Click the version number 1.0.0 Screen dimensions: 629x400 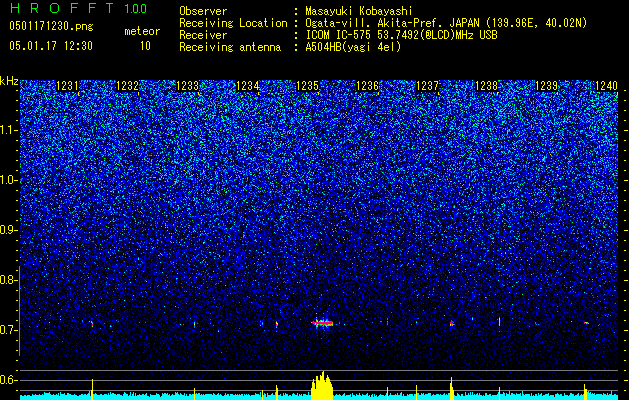pos(135,9)
